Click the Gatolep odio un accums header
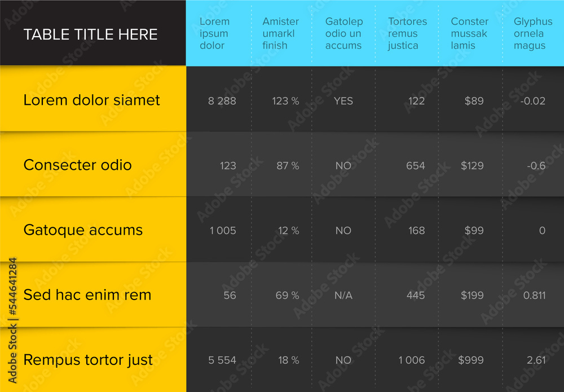This screenshot has height=392, width=564. tap(344, 33)
